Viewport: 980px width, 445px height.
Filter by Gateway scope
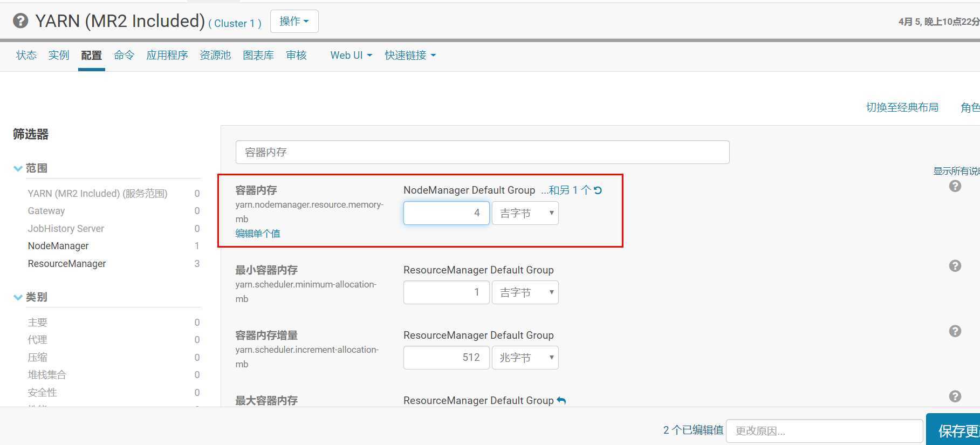tap(46, 211)
